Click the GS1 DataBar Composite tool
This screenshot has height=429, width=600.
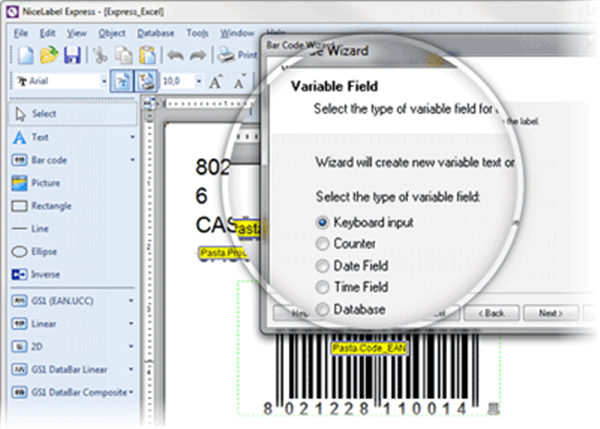[x=73, y=393]
